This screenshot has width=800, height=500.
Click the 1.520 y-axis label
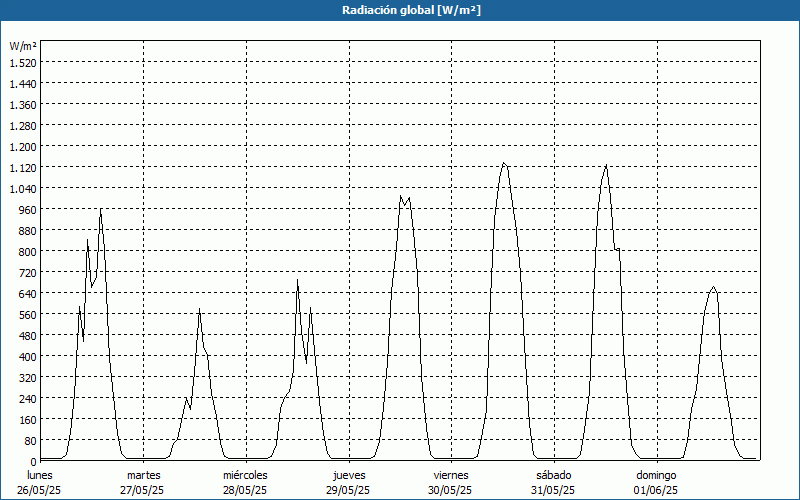[x=23, y=63]
